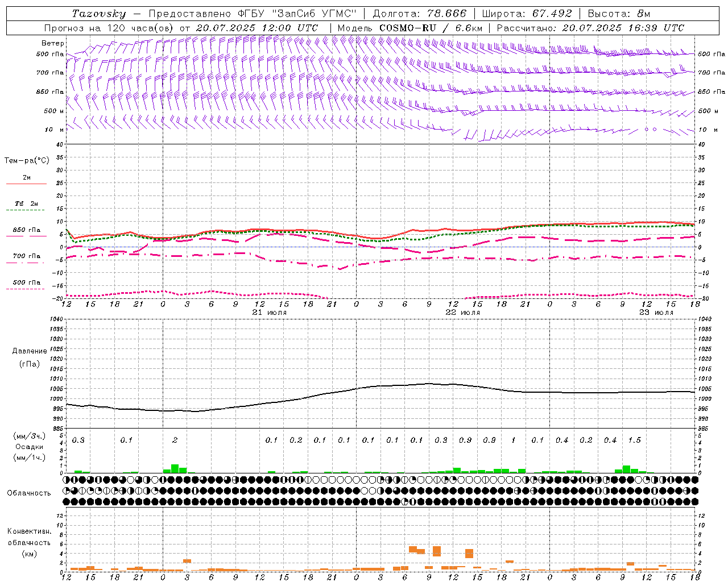This screenshot has width=728, height=582.
Task: Click the 500 м wind level label at left
Action: click(54, 111)
